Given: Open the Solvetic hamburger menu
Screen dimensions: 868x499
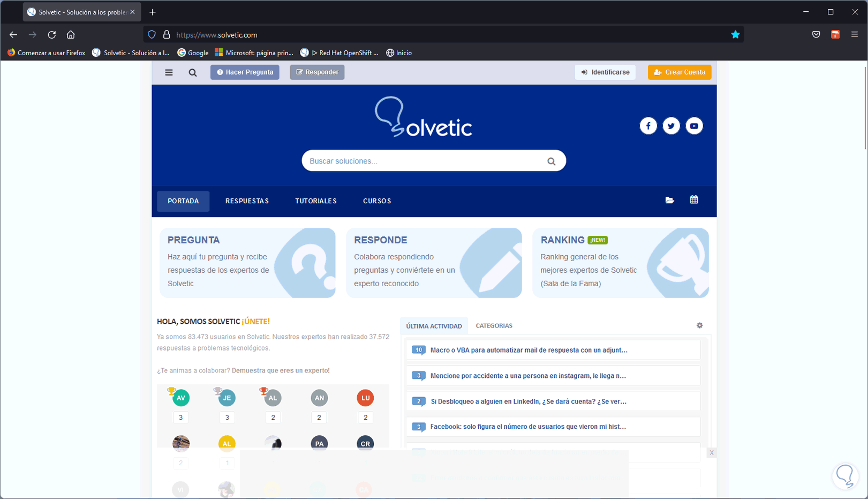Looking at the screenshot, I should point(169,72).
